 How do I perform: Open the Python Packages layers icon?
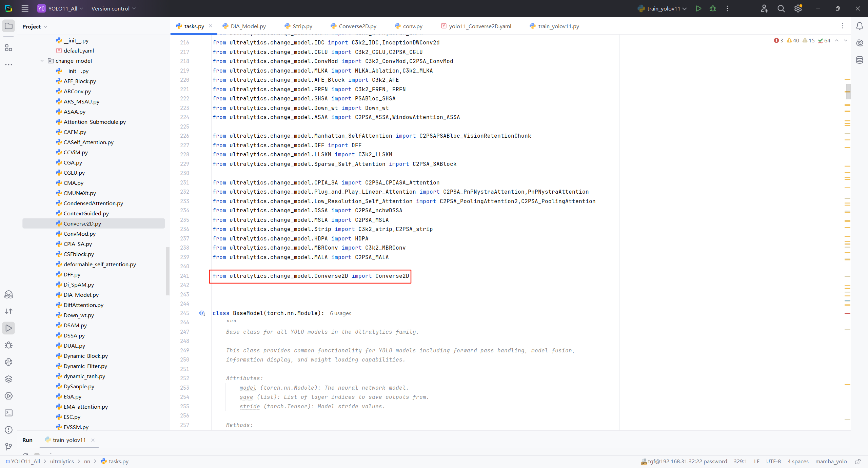tap(9, 379)
